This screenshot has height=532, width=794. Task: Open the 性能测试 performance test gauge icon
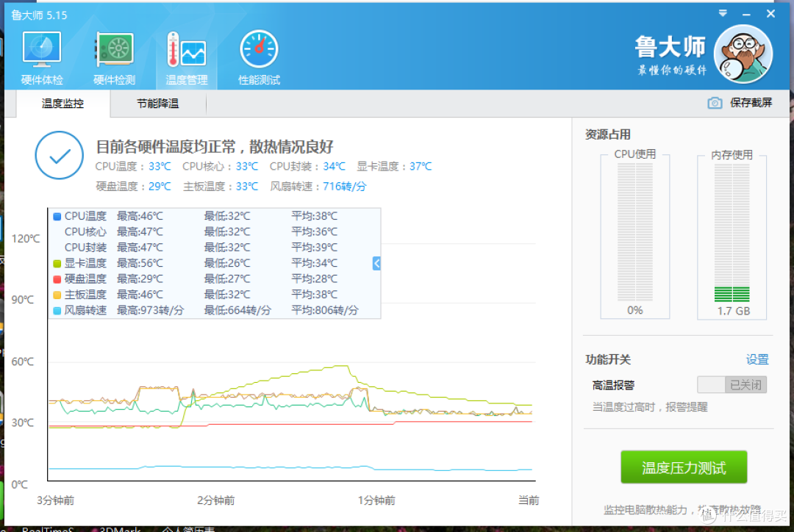[x=259, y=57]
